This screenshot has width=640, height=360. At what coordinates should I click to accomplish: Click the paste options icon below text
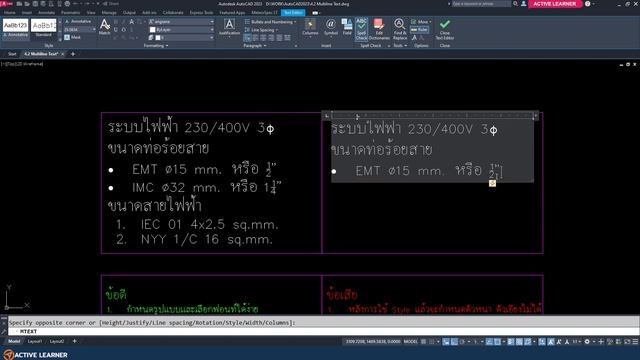(492, 183)
